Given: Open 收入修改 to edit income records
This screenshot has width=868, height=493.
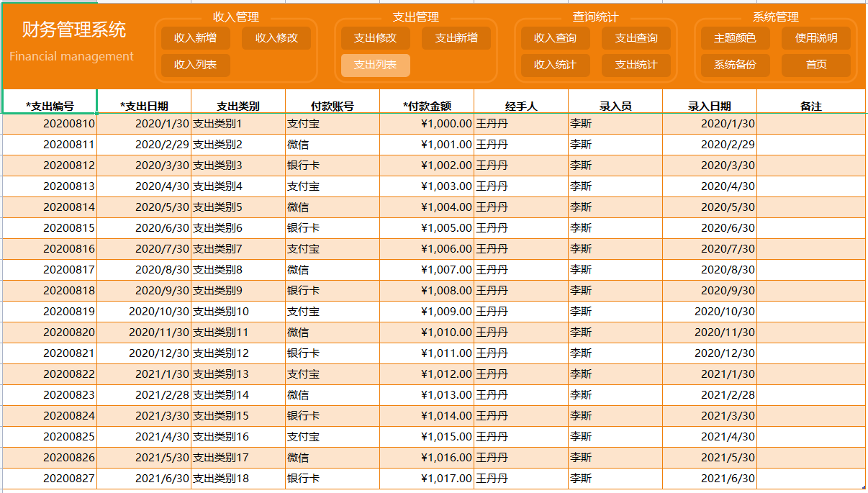Looking at the screenshot, I should tap(276, 38).
